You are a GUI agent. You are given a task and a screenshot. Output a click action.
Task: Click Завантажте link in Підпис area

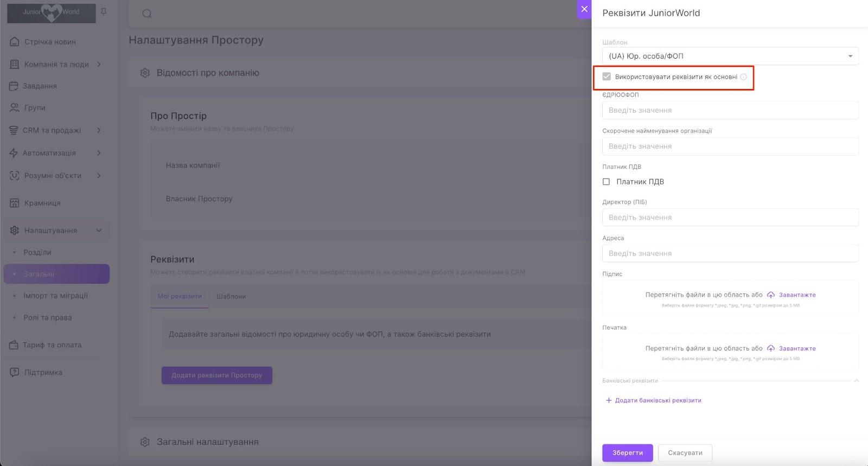click(x=797, y=295)
